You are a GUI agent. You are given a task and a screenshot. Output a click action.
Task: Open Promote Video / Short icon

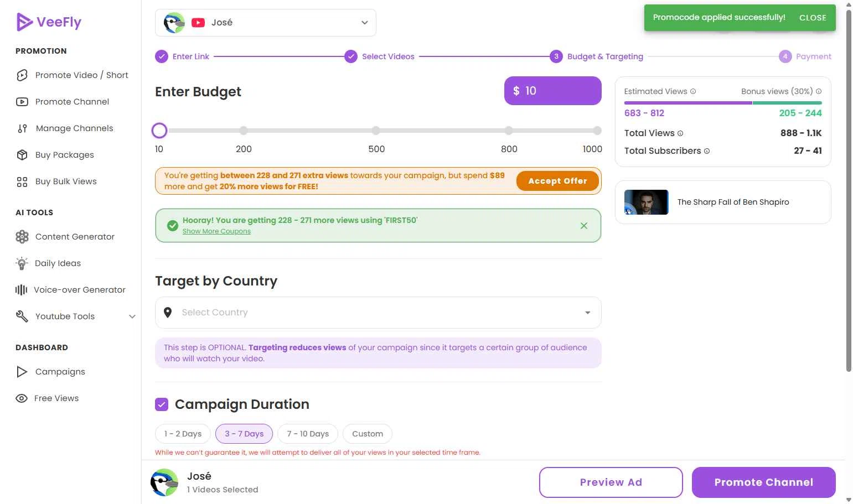22,75
